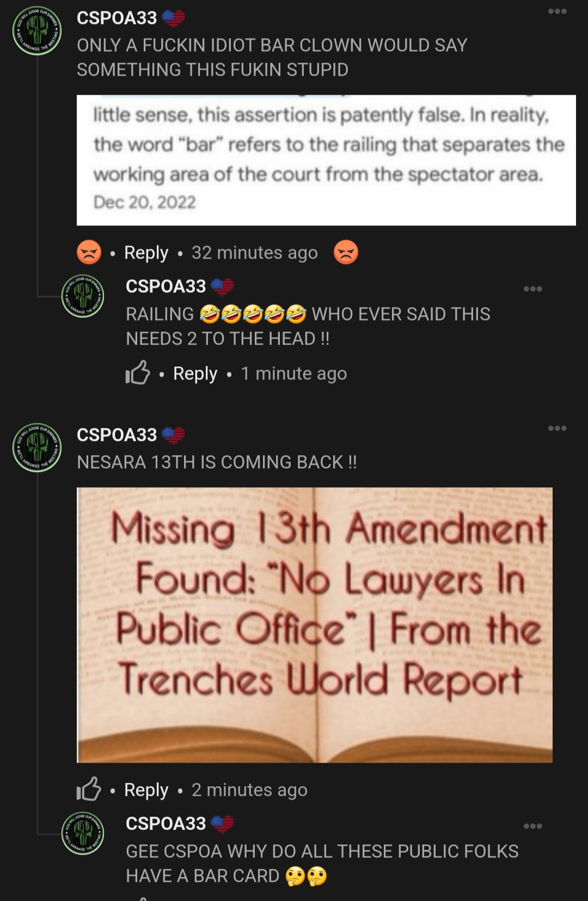Reply to the NESARA 13TH comment
Image resolution: width=588 pixels, height=901 pixels.
[146, 790]
